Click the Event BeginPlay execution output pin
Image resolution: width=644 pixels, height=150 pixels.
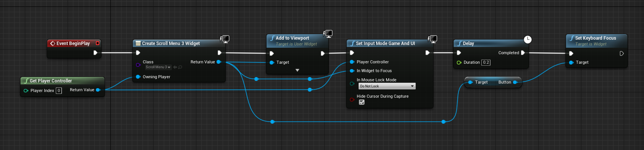[95, 53]
